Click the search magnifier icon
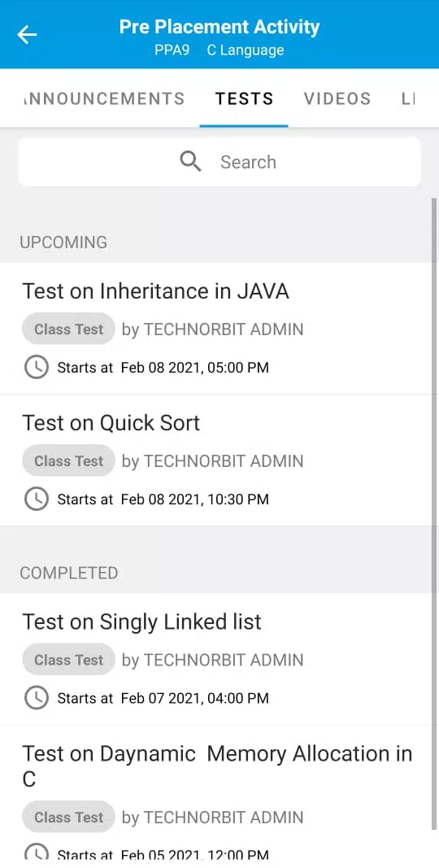The height and width of the screenshot is (868, 439). point(190,162)
